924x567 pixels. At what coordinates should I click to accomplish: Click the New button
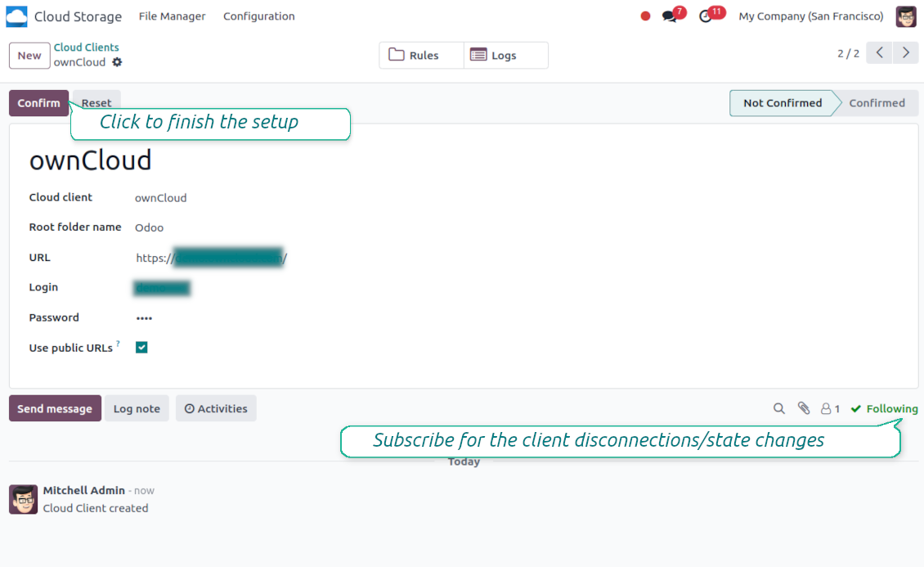pyautogui.click(x=29, y=56)
